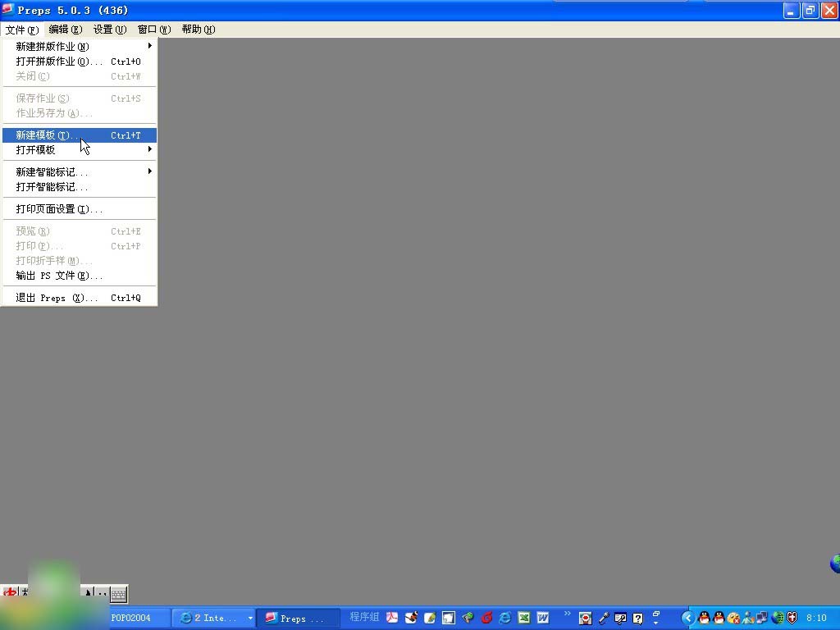Select 打开拼版作业 from File menu

click(80, 62)
